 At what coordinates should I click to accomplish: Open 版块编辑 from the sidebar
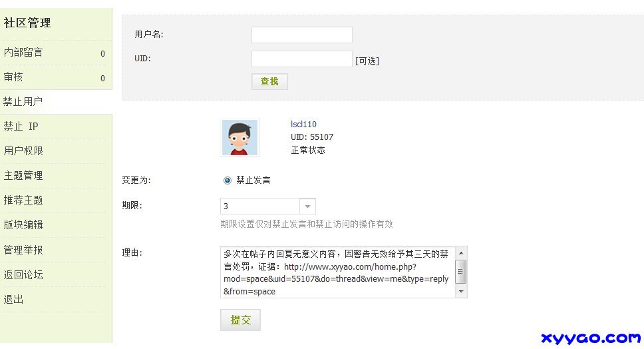23,224
